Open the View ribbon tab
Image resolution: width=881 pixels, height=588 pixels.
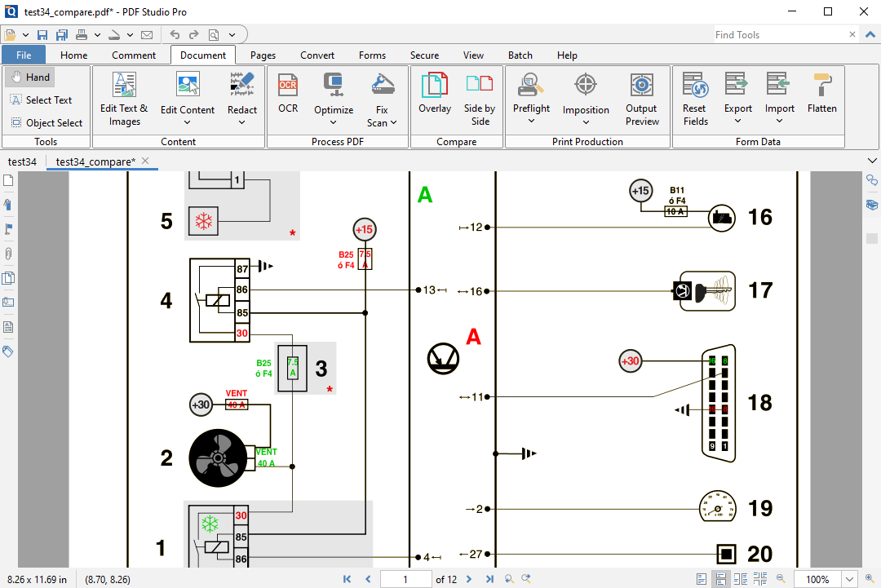click(473, 55)
